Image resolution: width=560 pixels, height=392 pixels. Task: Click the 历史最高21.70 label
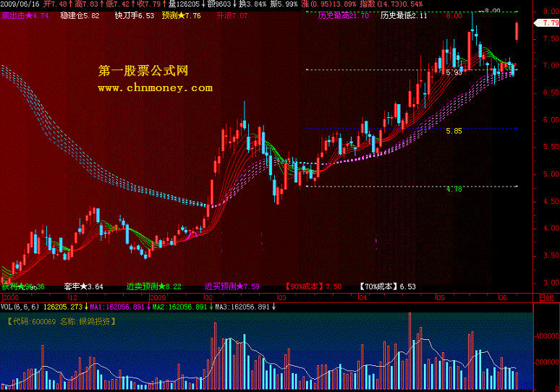click(x=344, y=15)
